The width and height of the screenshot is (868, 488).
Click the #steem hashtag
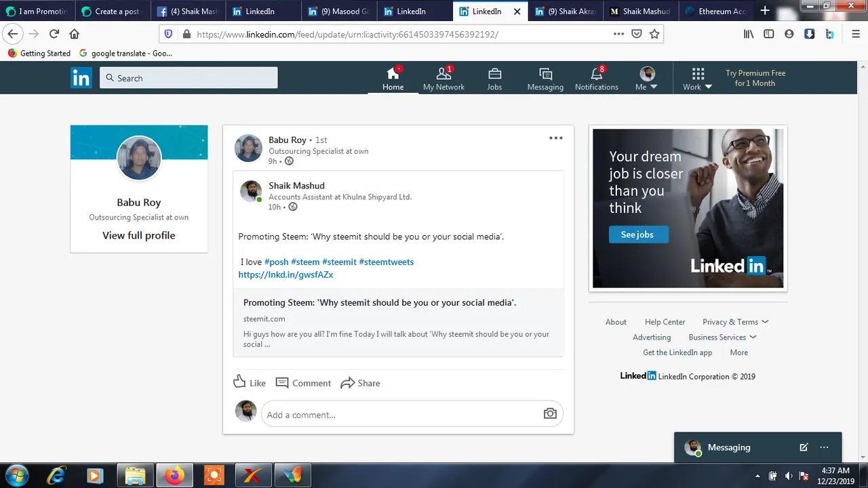pos(305,262)
